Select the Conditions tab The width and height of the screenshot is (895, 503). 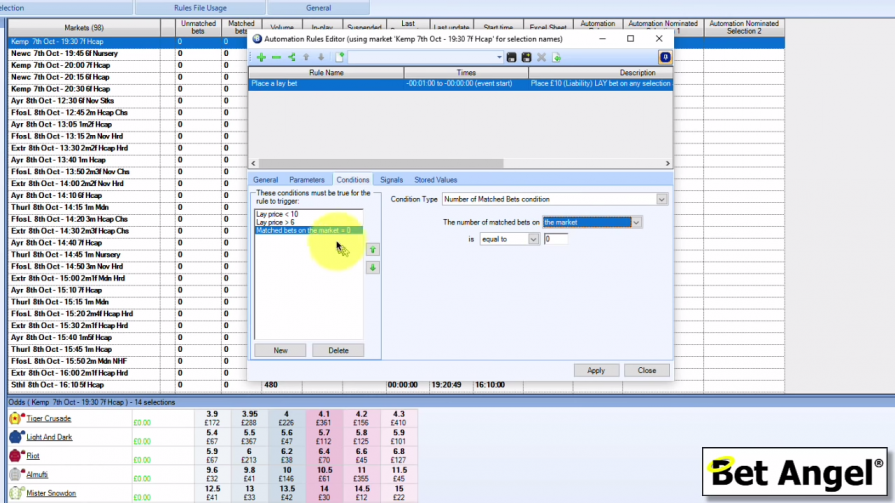[352, 180]
